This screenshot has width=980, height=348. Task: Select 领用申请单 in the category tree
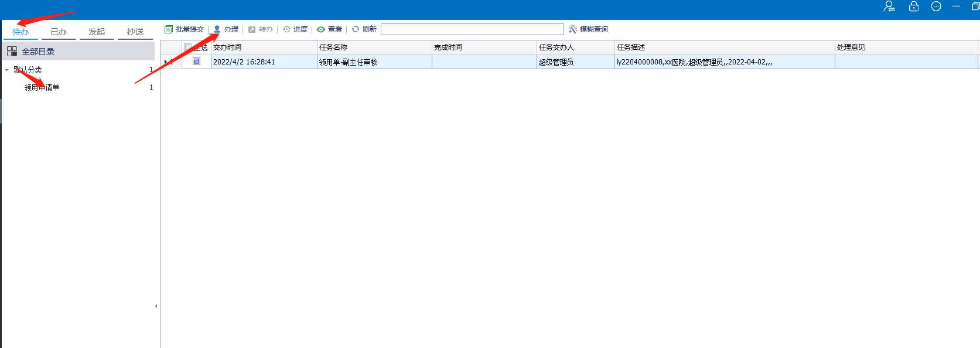pyautogui.click(x=42, y=87)
